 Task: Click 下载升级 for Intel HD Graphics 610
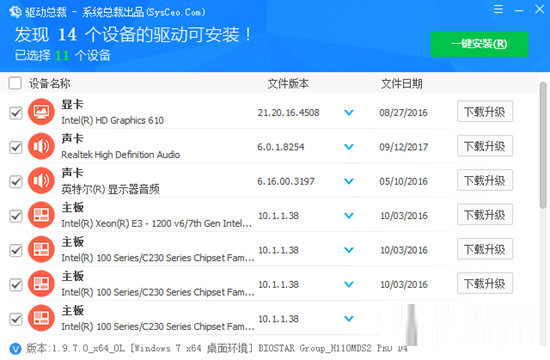click(x=485, y=112)
